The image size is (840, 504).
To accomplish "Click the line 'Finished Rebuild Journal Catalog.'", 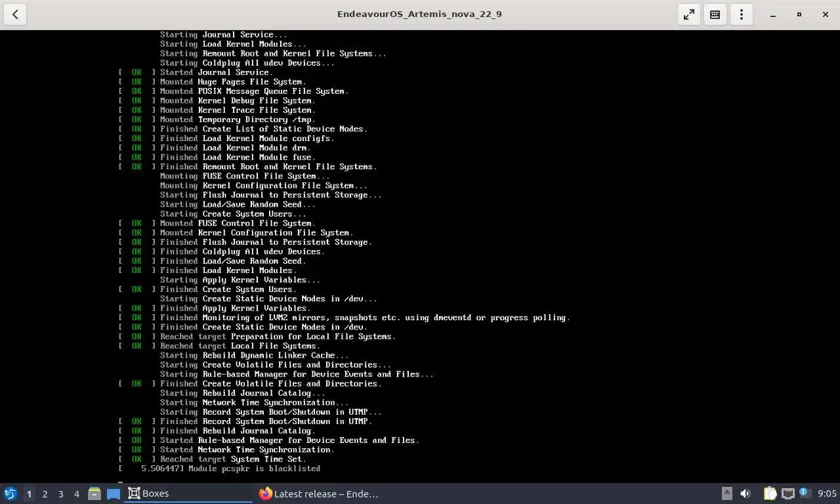I will pos(238,430).
